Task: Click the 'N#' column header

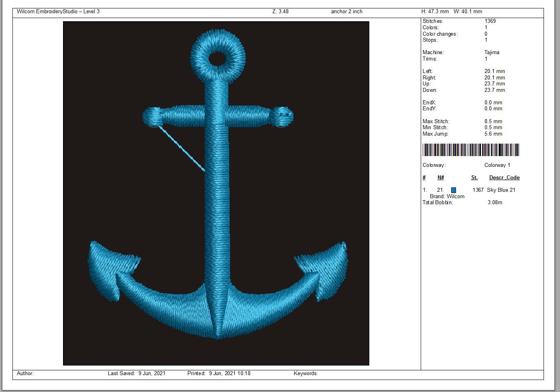Action: click(441, 178)
